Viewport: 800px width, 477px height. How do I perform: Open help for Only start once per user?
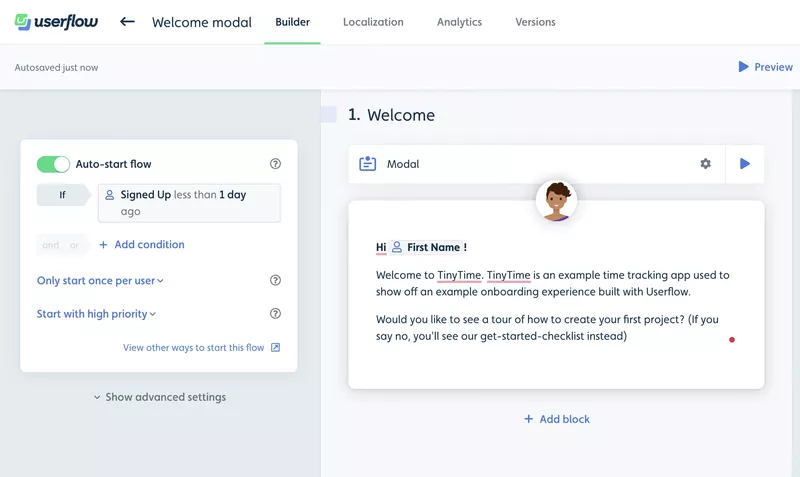tap(275, 280)
